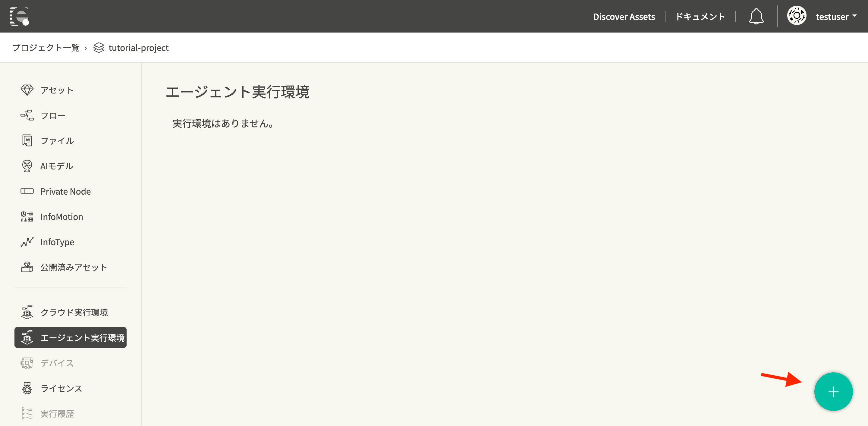Viewport: 868px width, 426px height.
Task: Open the ドキュメント link
Action: (700, 17)
